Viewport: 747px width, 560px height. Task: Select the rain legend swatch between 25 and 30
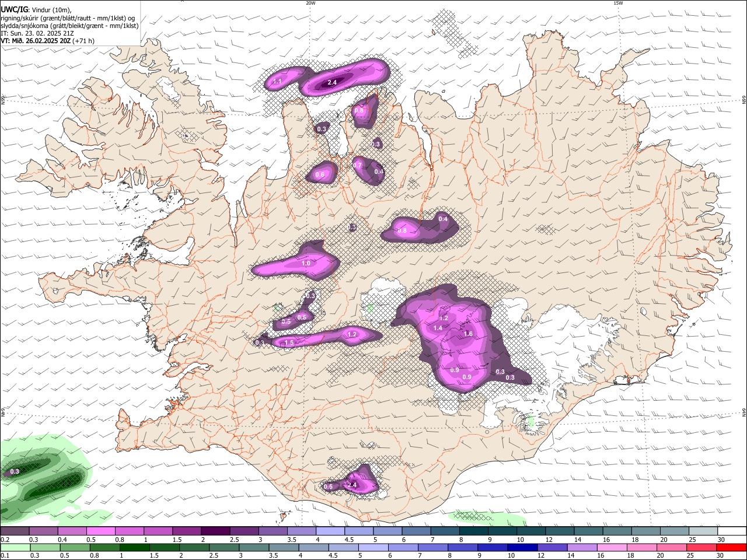point(703,548)
